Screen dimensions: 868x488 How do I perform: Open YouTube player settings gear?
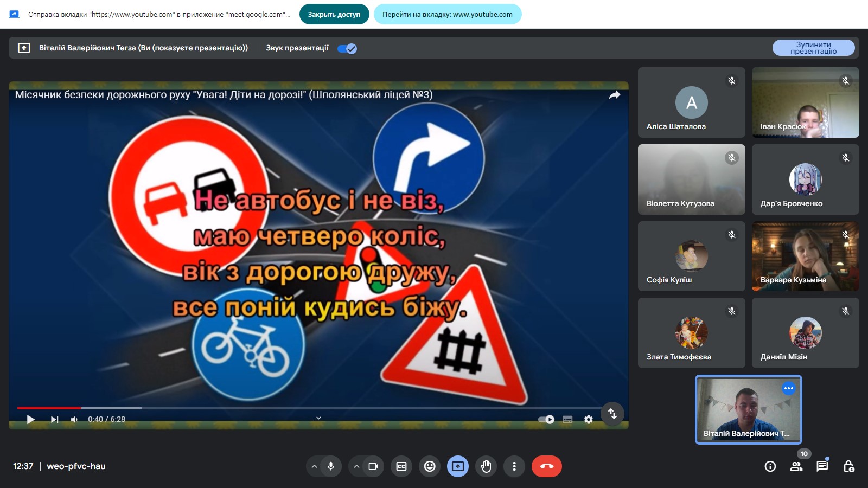pyautogui.click(x=588, y=419)
